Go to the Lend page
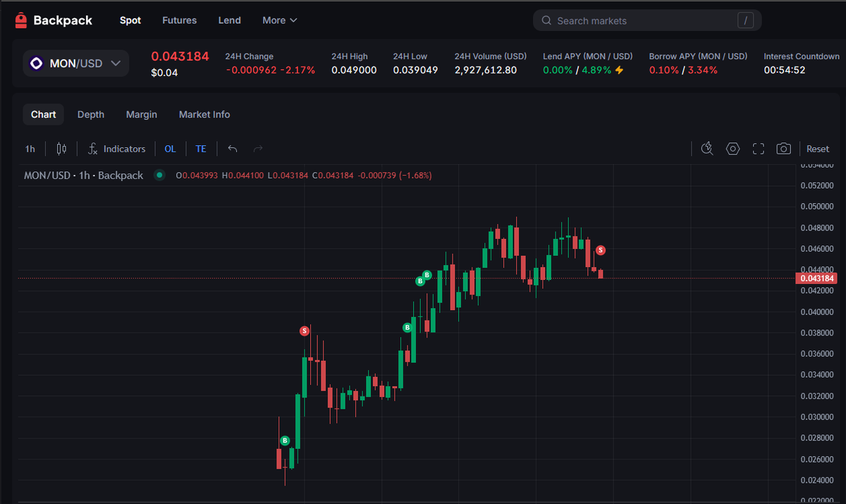The width and height of the screenshot is (846, 504). [230, 20]
